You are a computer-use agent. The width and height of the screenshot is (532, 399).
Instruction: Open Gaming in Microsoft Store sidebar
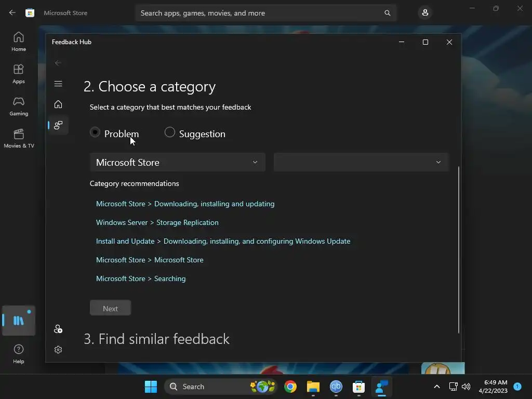(19, 106)
